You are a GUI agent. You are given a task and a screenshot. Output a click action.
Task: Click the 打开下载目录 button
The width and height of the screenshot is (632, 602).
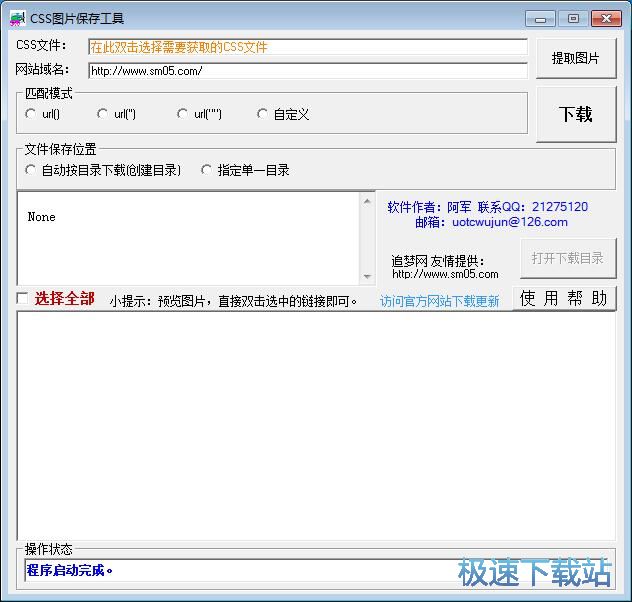(568, 258)
